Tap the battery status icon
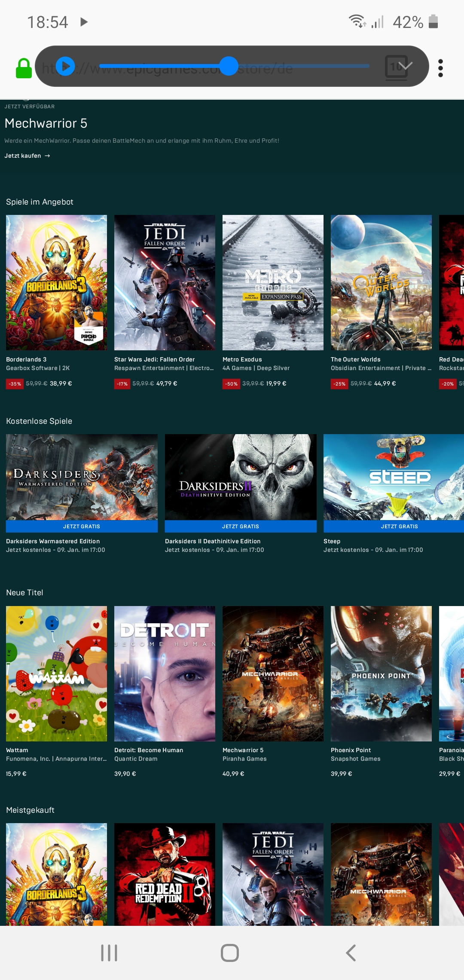464x980 pixels. pos(433,21)
